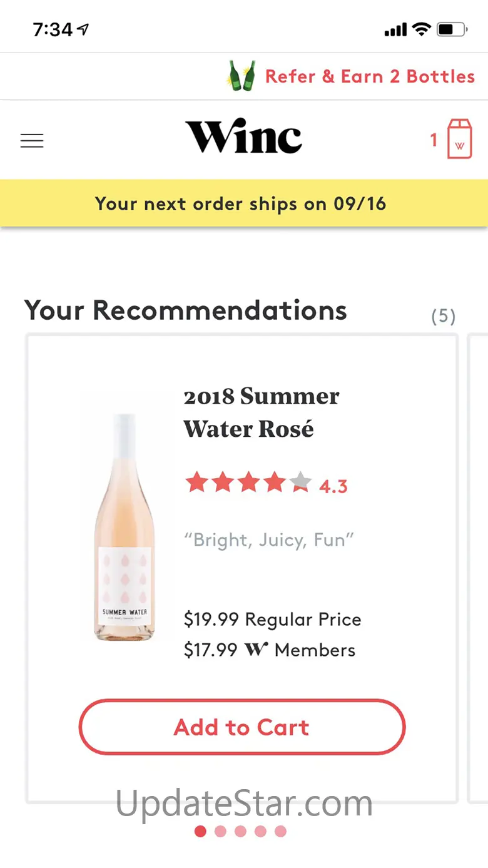Tap the champagne bottles referral icon

241,77
